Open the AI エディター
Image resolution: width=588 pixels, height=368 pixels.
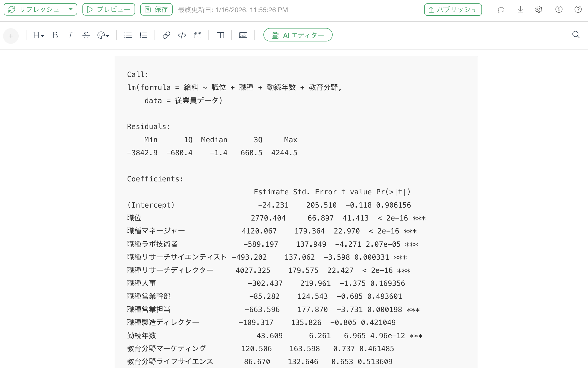click(298, 35)
